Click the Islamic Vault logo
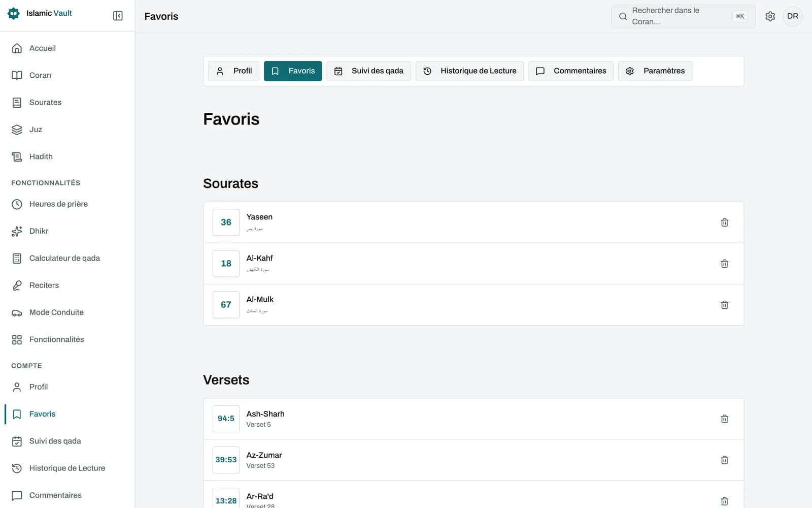 pyautogui.click(x=40, y=13)
